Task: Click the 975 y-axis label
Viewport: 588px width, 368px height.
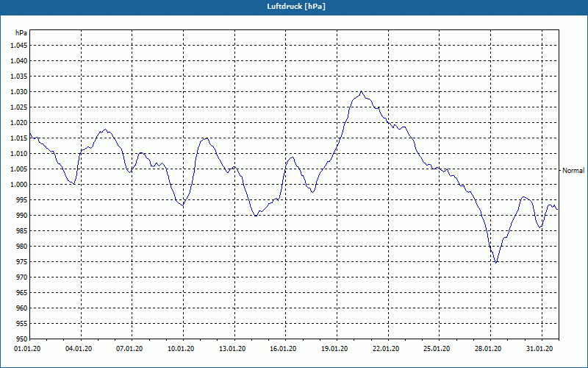Action: tap(22, 262)
